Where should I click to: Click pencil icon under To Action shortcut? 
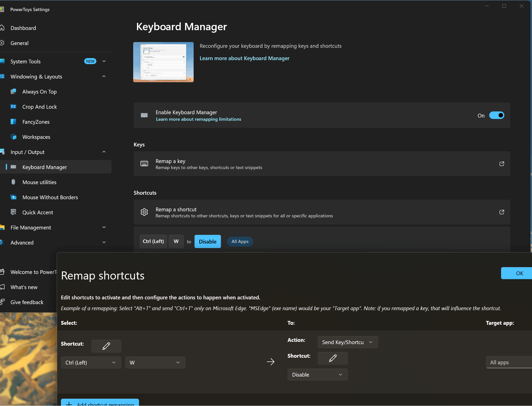tap(333, 358)
